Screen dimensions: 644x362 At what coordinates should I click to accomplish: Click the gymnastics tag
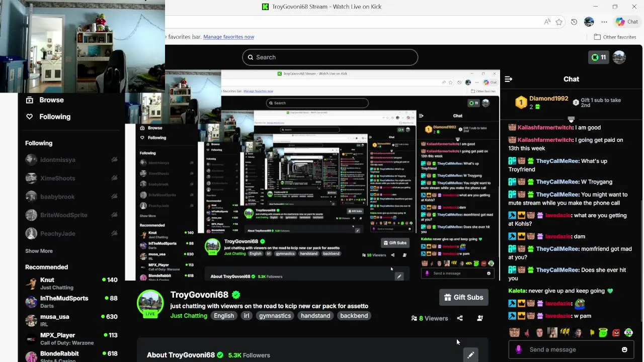point(275,316)
